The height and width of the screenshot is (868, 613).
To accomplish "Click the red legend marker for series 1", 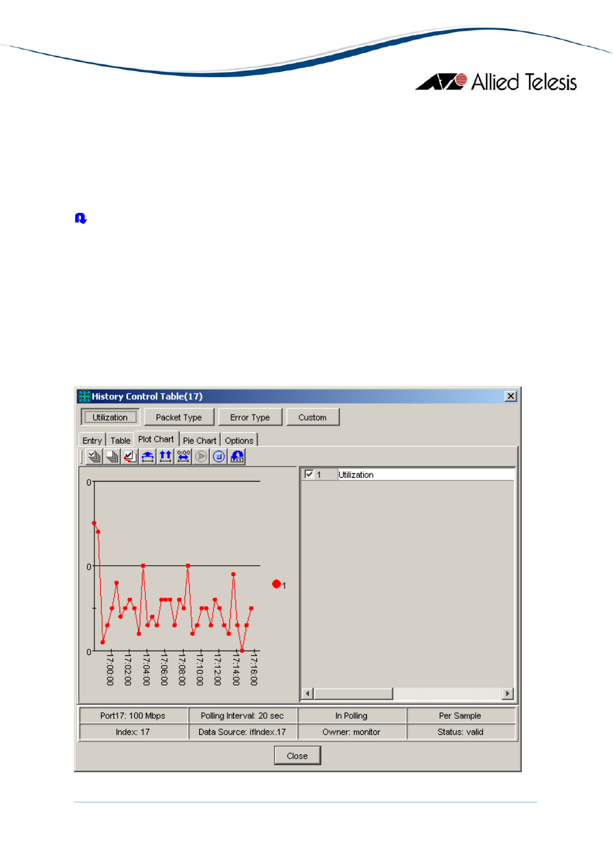I will point(276,584).
